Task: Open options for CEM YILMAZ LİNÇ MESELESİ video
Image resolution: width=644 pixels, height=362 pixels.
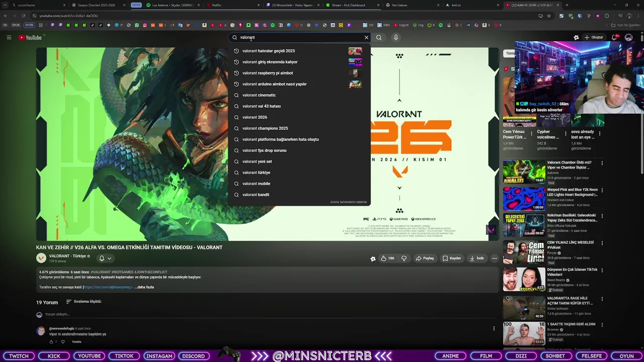Action: point(602,243)
